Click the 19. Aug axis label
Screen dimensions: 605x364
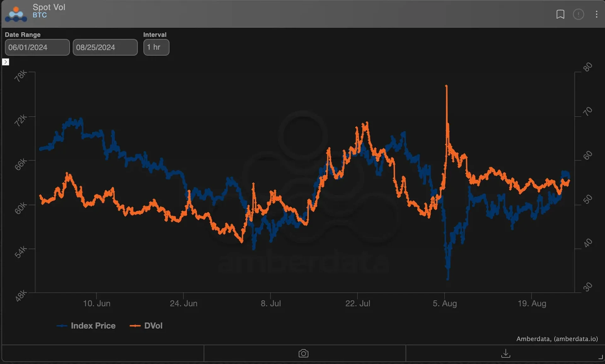532,303
